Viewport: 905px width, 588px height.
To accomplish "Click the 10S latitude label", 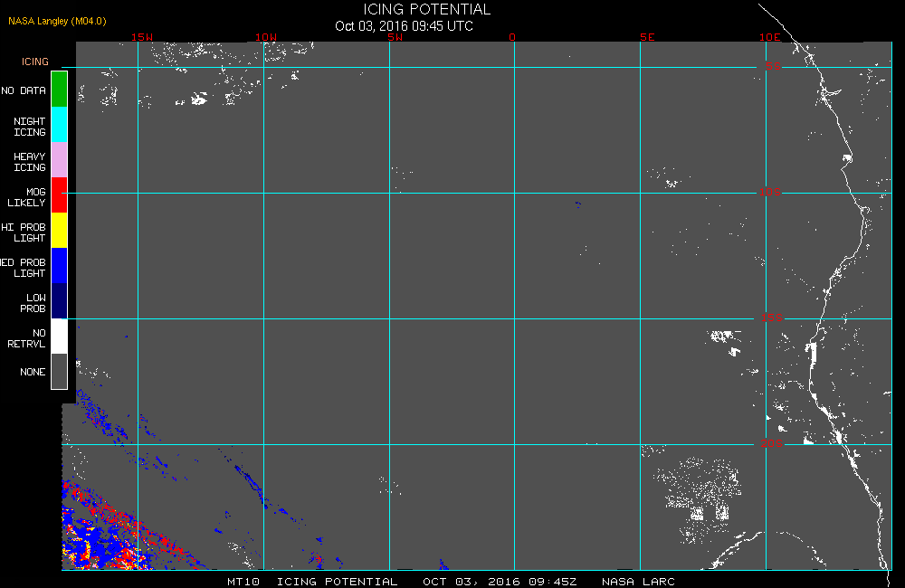I will [769, 192].
